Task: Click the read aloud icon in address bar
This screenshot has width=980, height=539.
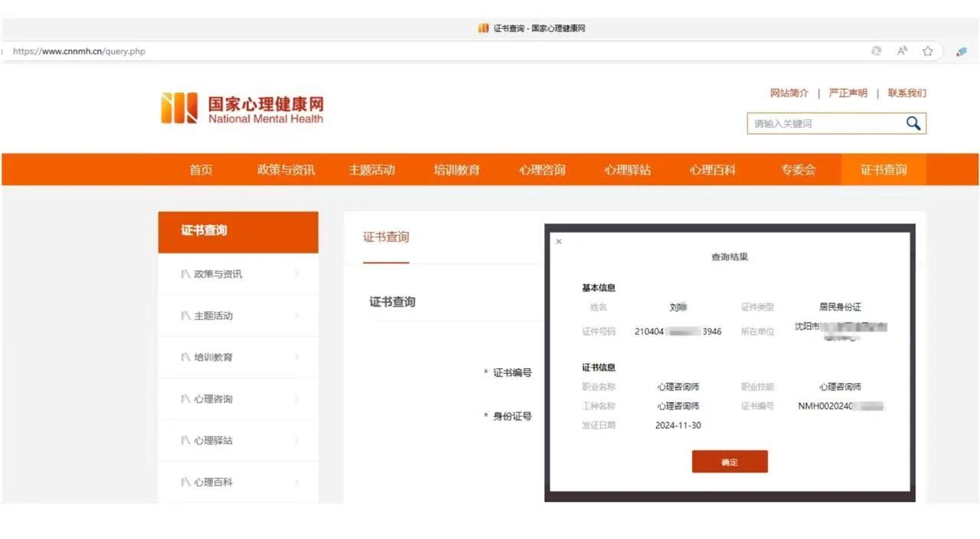Action: (x=902, y=51)
